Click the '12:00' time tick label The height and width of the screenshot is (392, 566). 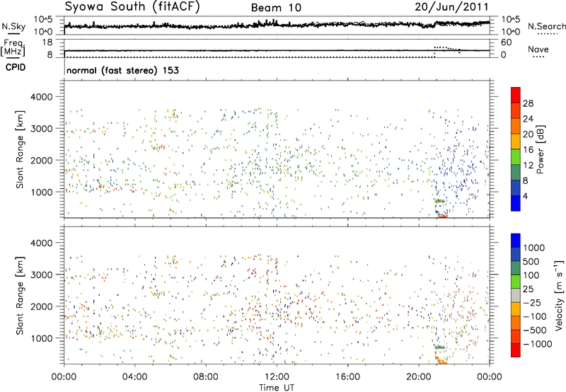point(277,377)
